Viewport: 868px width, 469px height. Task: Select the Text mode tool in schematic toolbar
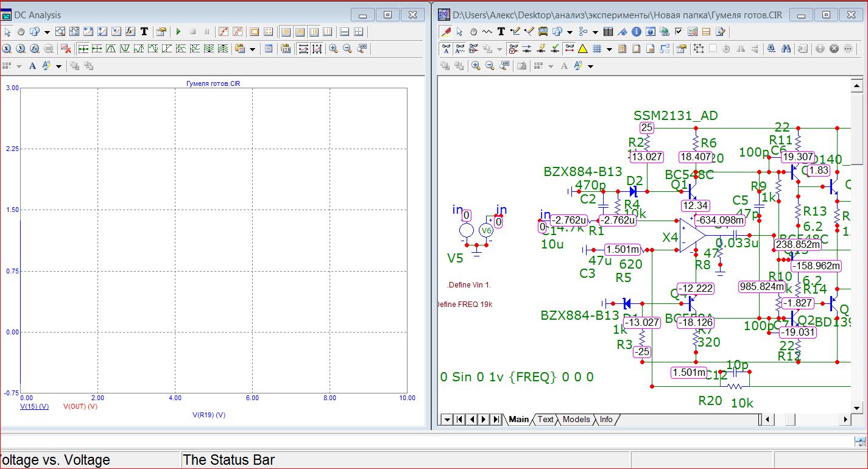[x=501, y=32]
